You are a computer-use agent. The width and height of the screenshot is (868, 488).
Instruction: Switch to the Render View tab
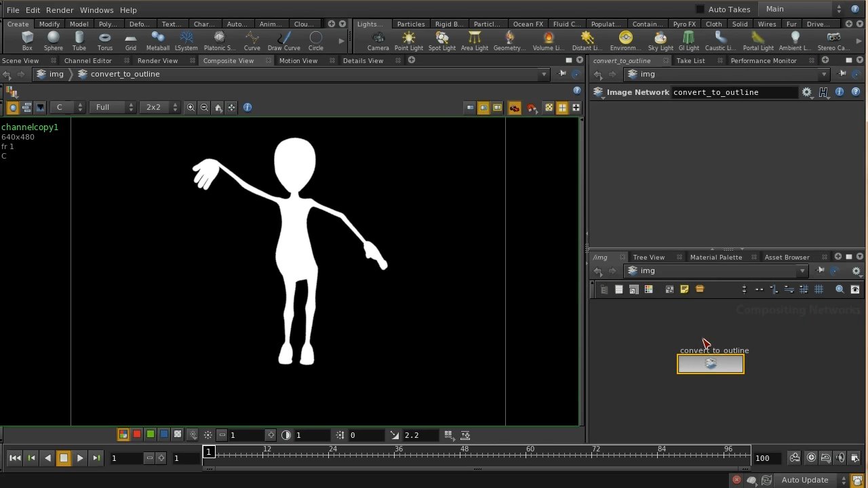pyautogui.click(x=157, y=60)
